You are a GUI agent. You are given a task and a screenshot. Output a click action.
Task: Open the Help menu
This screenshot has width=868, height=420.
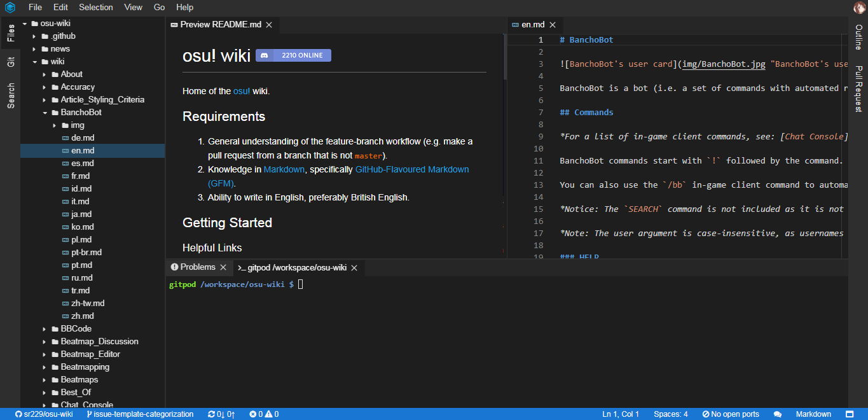(x=184, y=7)
